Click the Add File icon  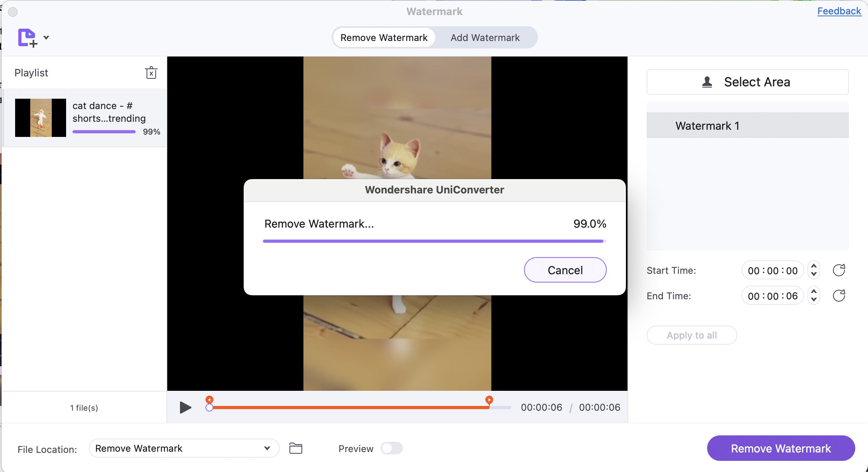click(x=27, y=38)
